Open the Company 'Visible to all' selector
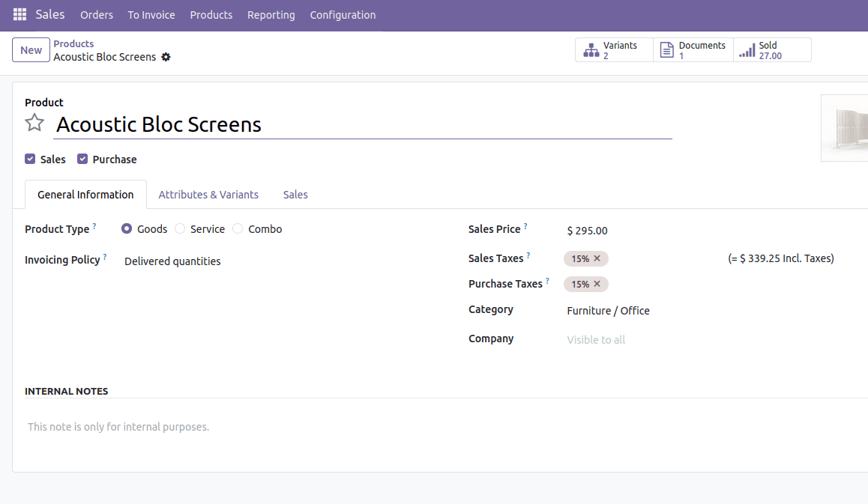This screenshot has width=868, height=504. point(596,339)
